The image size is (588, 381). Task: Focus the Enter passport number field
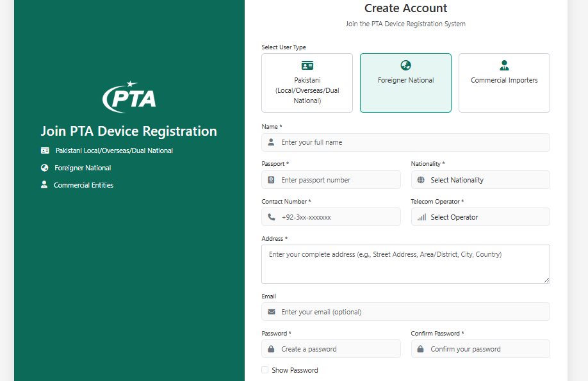click(331, 180)
